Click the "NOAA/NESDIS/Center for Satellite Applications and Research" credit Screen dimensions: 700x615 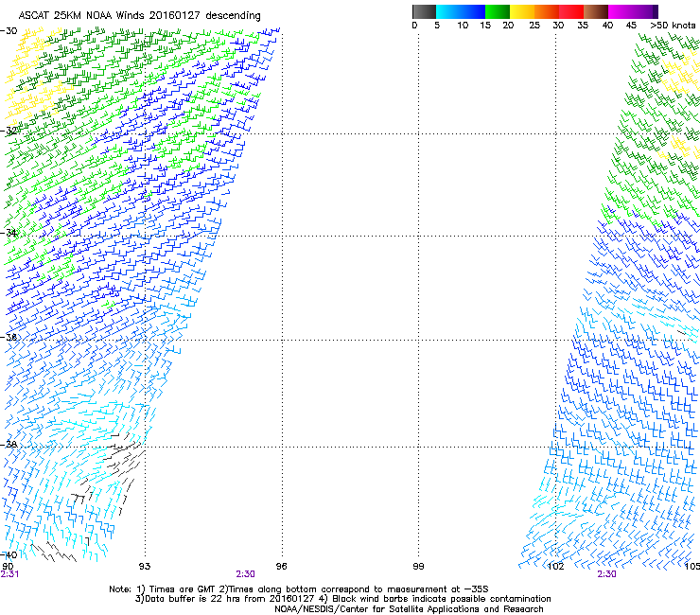point(409,609)
